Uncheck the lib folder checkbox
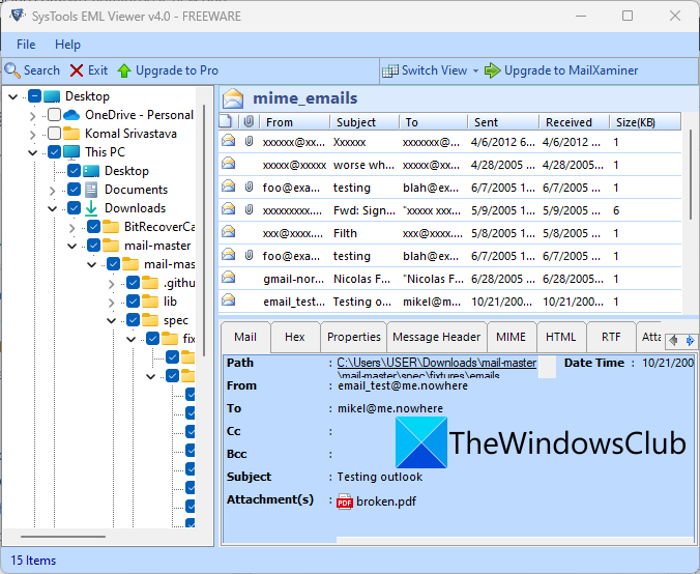 [133, 301]
